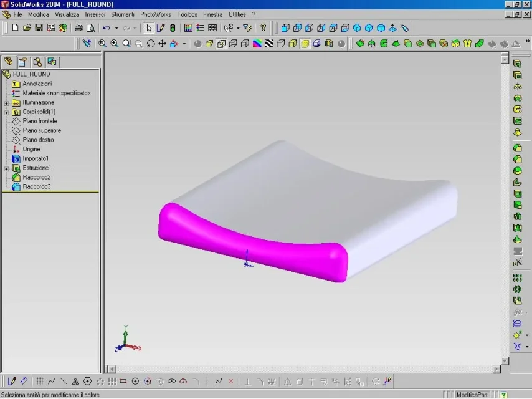The image size is (532, 399).
Task: Open the Modifica menu
Action: (x=39, y=14)
